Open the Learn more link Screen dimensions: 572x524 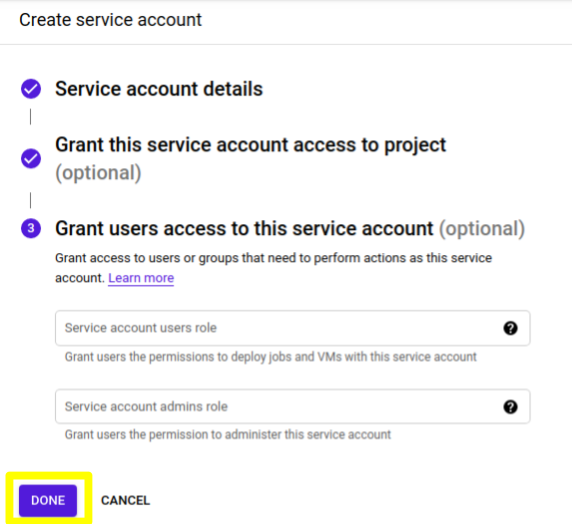click(141, 278)
